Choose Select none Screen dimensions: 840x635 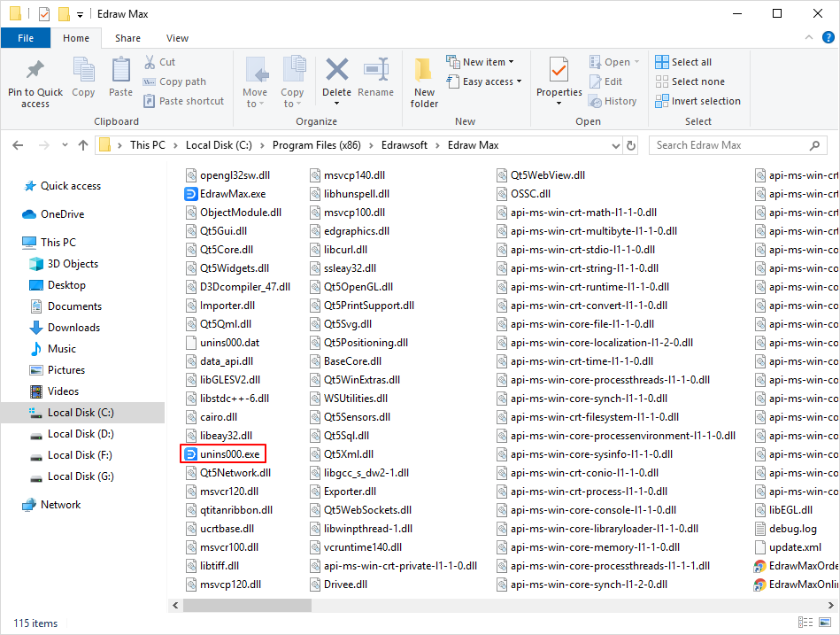[690, 81]
